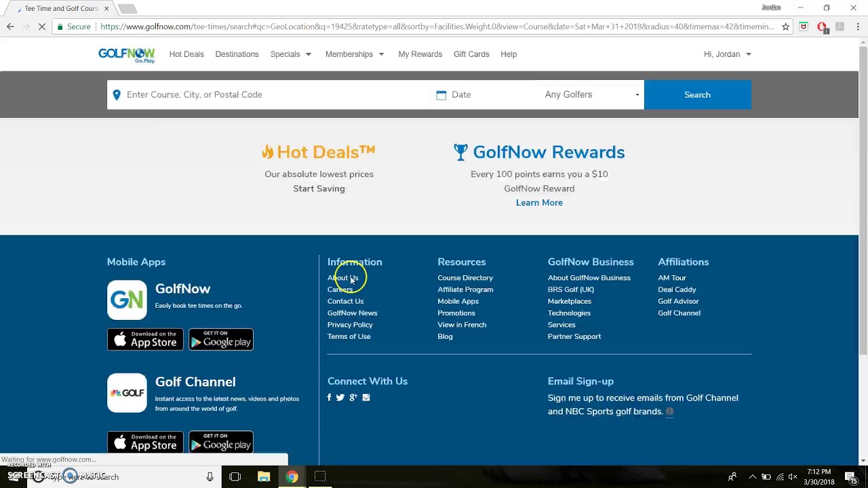Screen dimensions: 868x488
Task: Open Task View in taskbar
Action: click(x=235, y=476)
